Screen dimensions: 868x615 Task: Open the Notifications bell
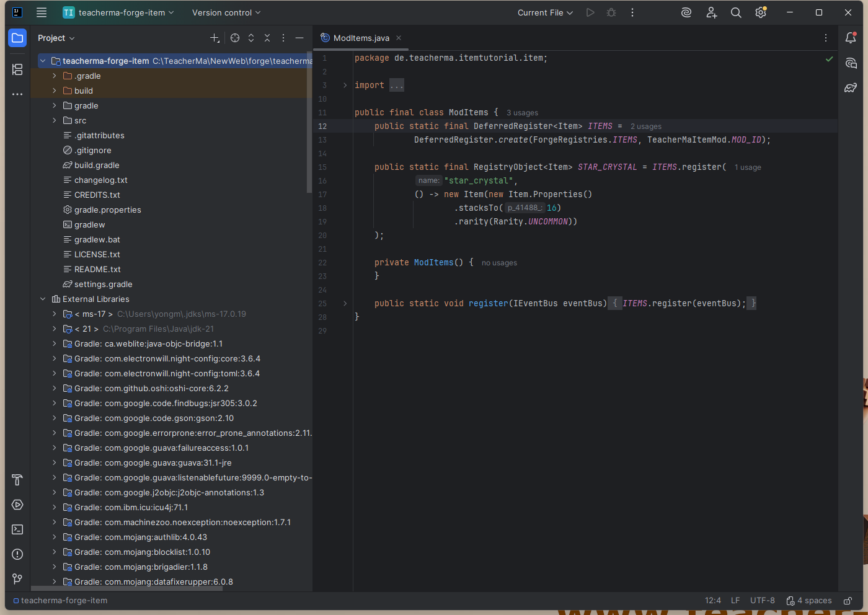tap(851, 38)
